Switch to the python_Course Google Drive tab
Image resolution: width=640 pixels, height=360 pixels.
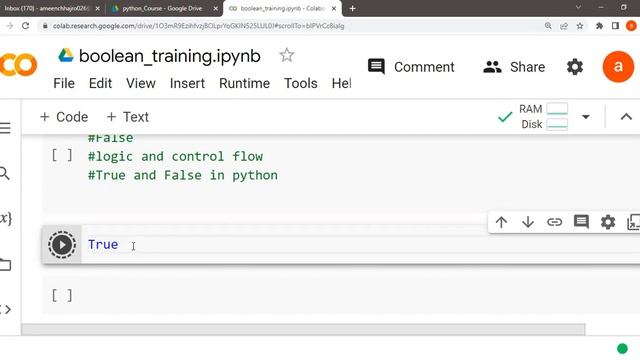162,8
